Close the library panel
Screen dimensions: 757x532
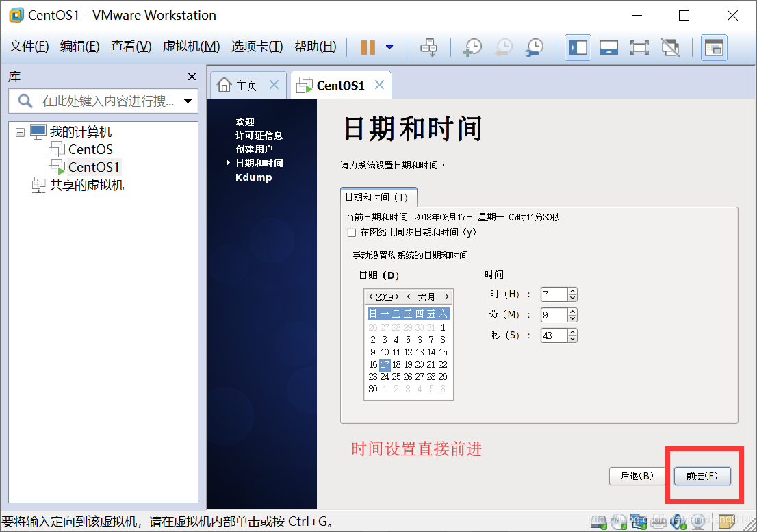coord(192,77)
